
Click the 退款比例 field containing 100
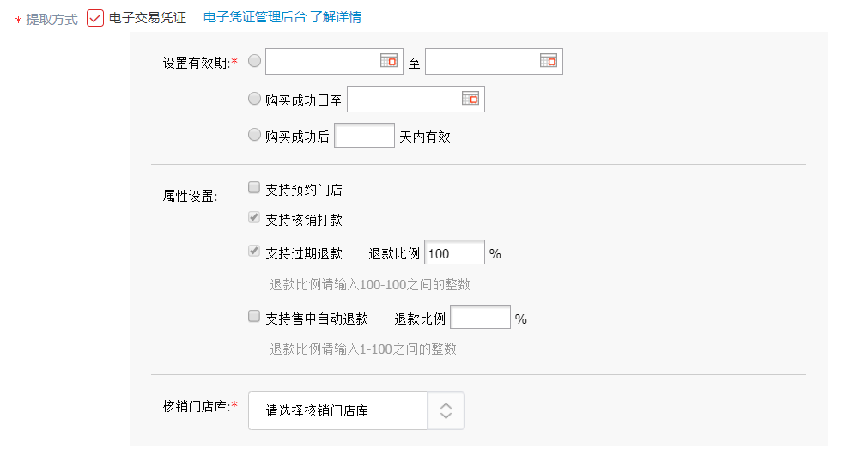coord(454,252)
